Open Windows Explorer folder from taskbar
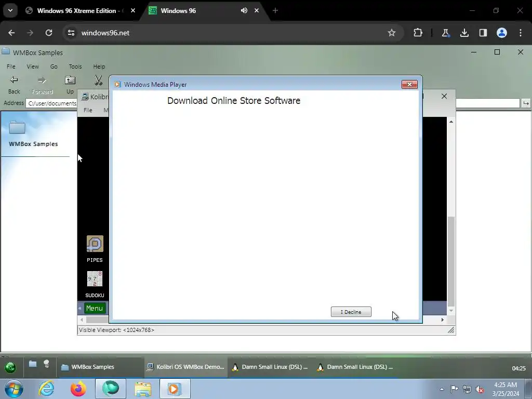 point(143,389)
